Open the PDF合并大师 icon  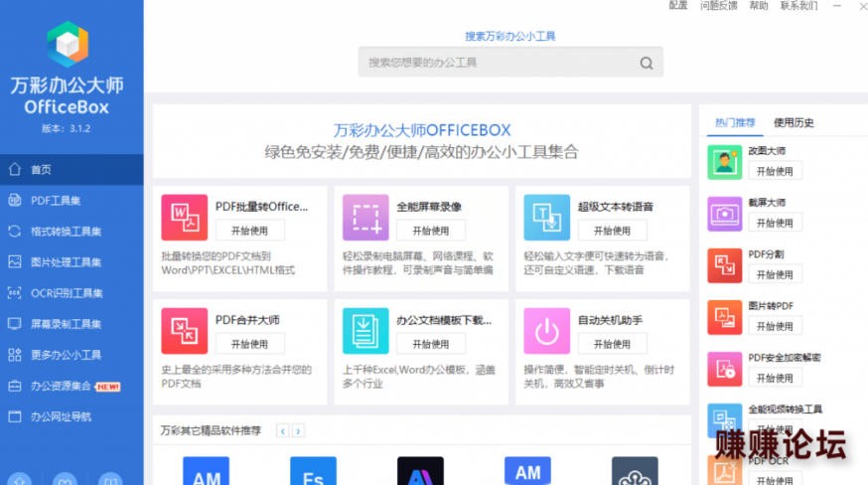tap(185, 331)
